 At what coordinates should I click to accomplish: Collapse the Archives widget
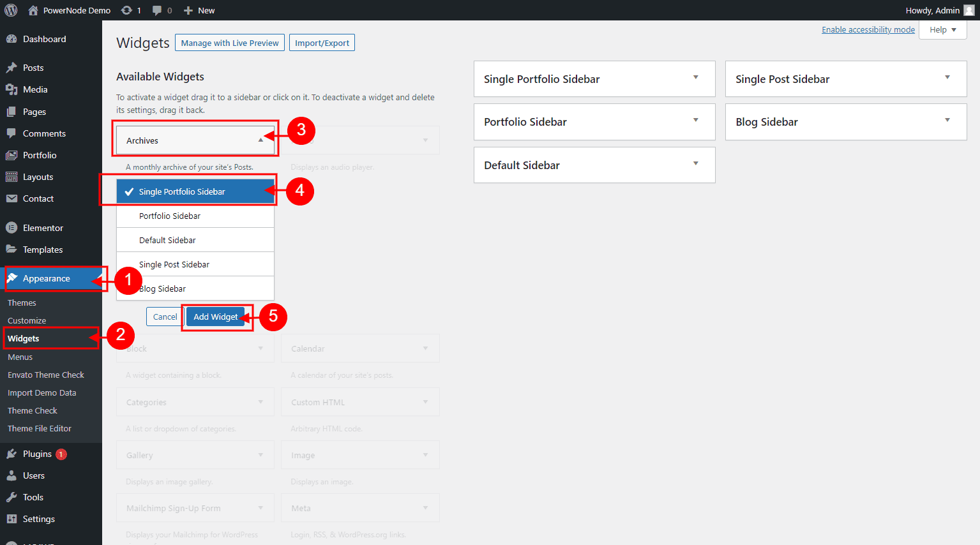click(260, 140)
